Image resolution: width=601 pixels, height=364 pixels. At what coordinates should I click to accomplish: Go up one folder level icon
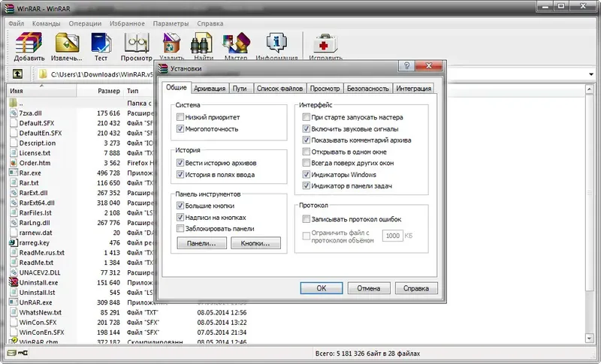click(x=17, y=74)
